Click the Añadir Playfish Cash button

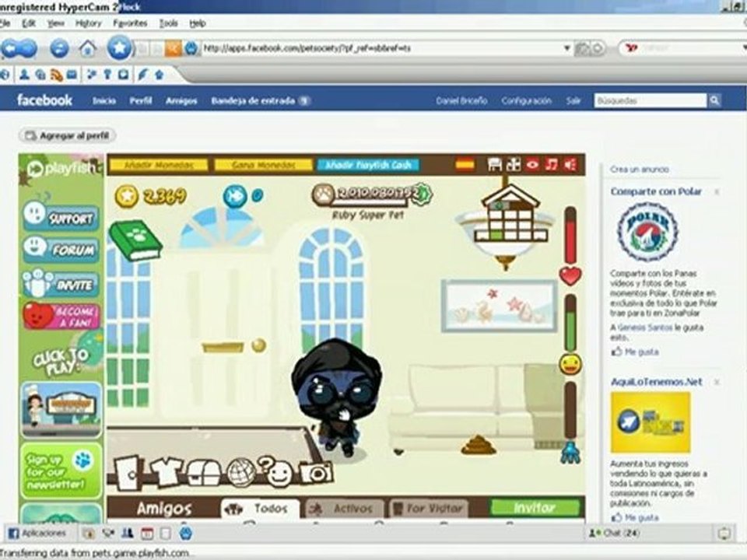368,165
